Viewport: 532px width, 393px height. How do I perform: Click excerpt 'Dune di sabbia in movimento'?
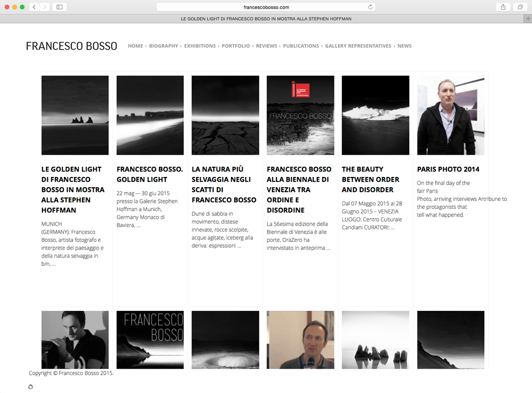(x=222, y=230)
